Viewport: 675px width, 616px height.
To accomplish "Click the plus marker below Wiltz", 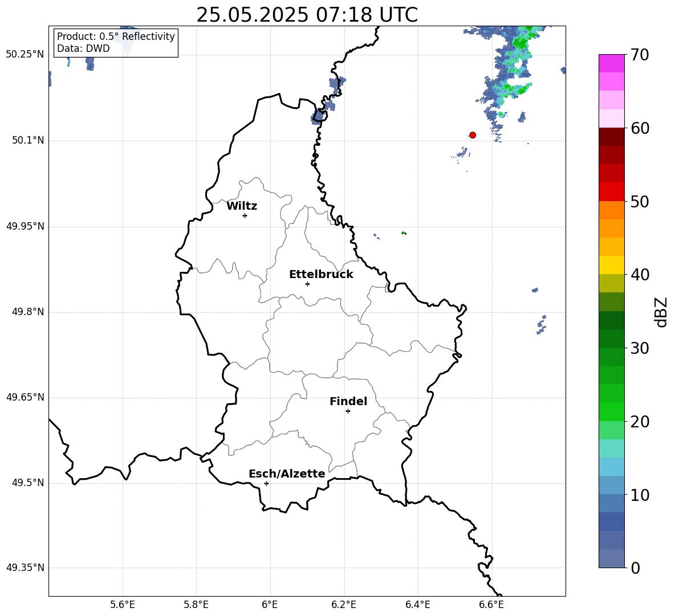I will (245, 215).
